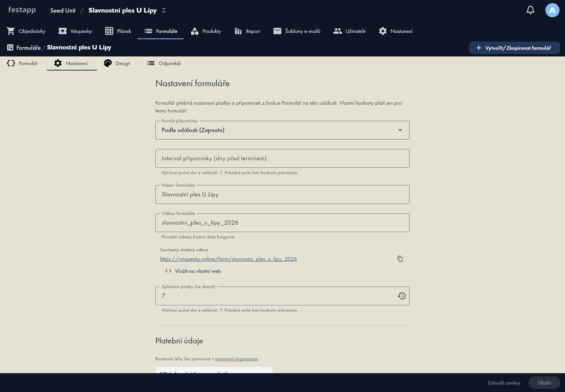Screen dimensions: 565x392
Task: Follow the nastavení organizace link
Action: [236, 359]
